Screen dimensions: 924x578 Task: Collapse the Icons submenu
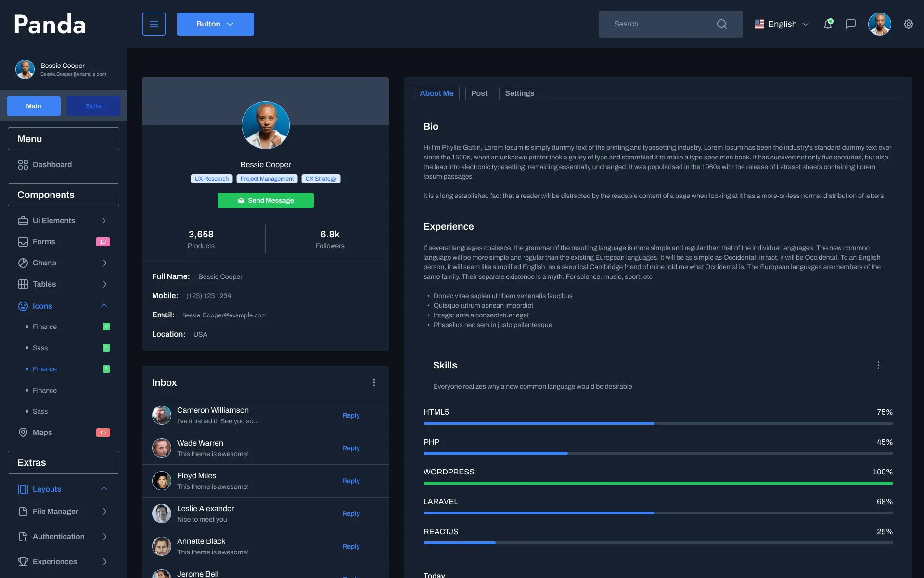pos(103,306)
